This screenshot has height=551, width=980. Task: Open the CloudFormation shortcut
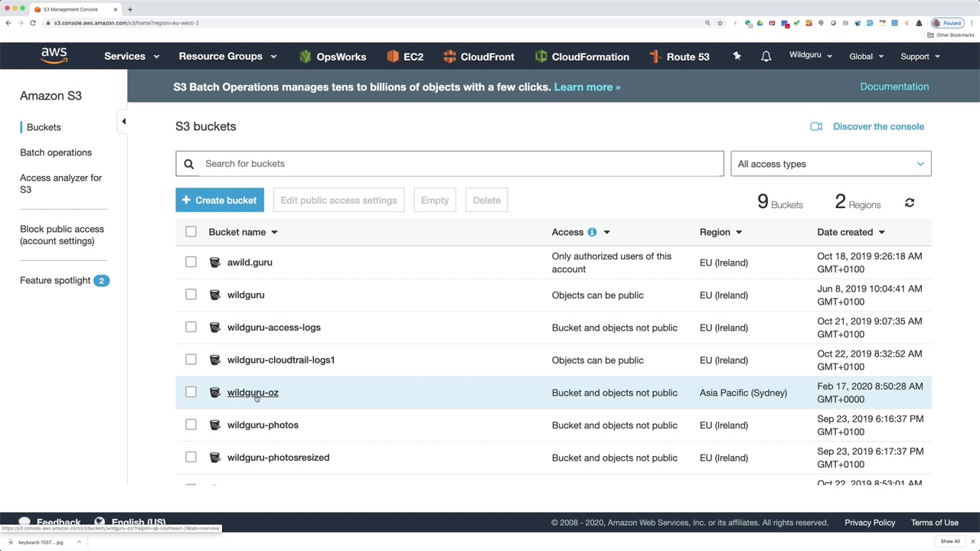(582, 57)
